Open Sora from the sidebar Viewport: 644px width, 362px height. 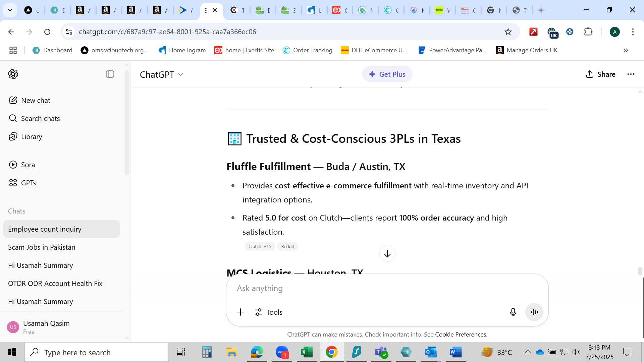point(22,165)
